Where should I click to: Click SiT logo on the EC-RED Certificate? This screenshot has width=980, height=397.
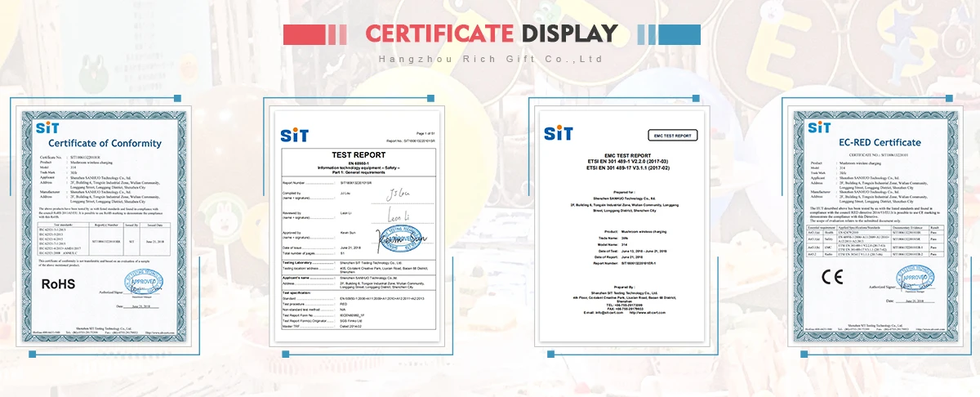point(819,127)
